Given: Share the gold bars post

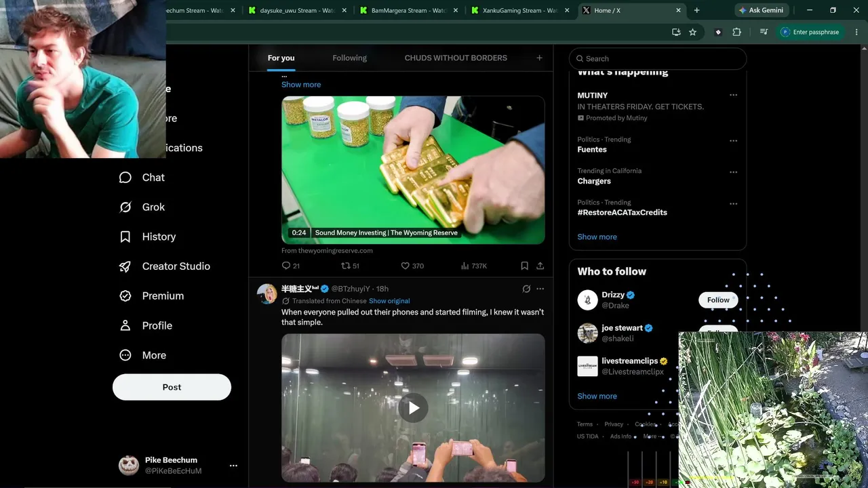Looking at the screenshot, I should pyautogui.click(x=540, y=266).
